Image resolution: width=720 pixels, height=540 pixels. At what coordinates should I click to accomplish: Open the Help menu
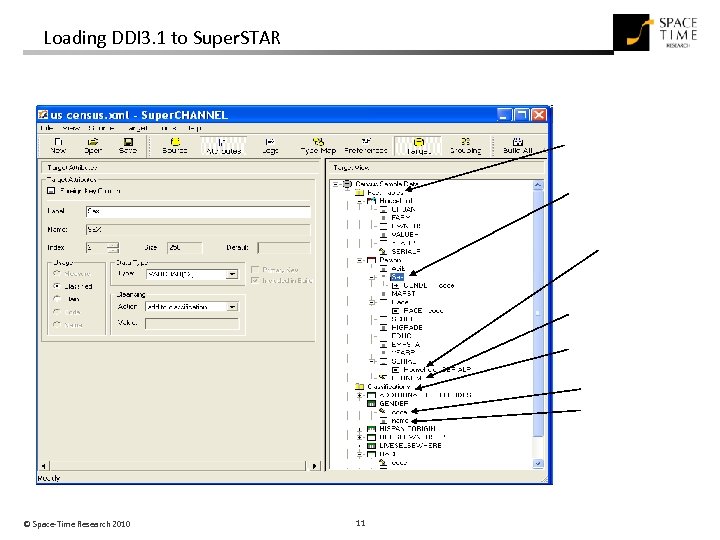pyautogui.click(x=195, y=128)
